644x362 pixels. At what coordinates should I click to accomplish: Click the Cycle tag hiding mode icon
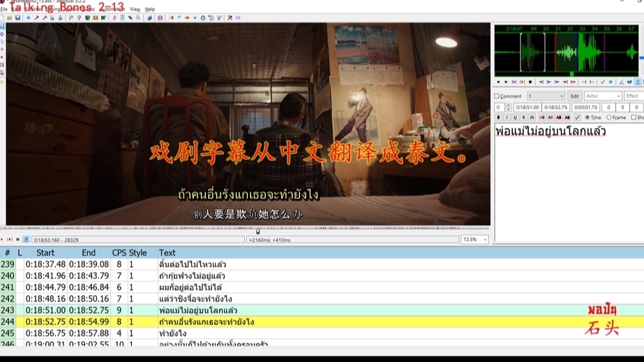pyautogui.click(x=238, y=17)
